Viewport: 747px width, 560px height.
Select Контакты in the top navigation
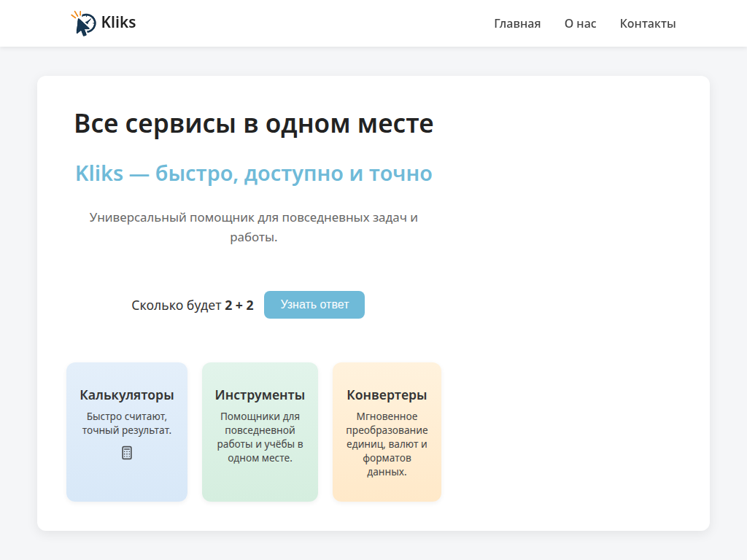pyautogui.click(x=647, y=23)
